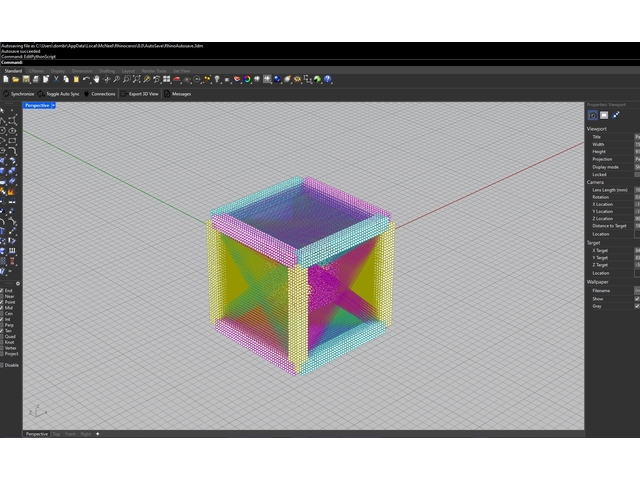Switch to the Top viewport tab
This screenshot has height=480, width=640.
[56, 434]
